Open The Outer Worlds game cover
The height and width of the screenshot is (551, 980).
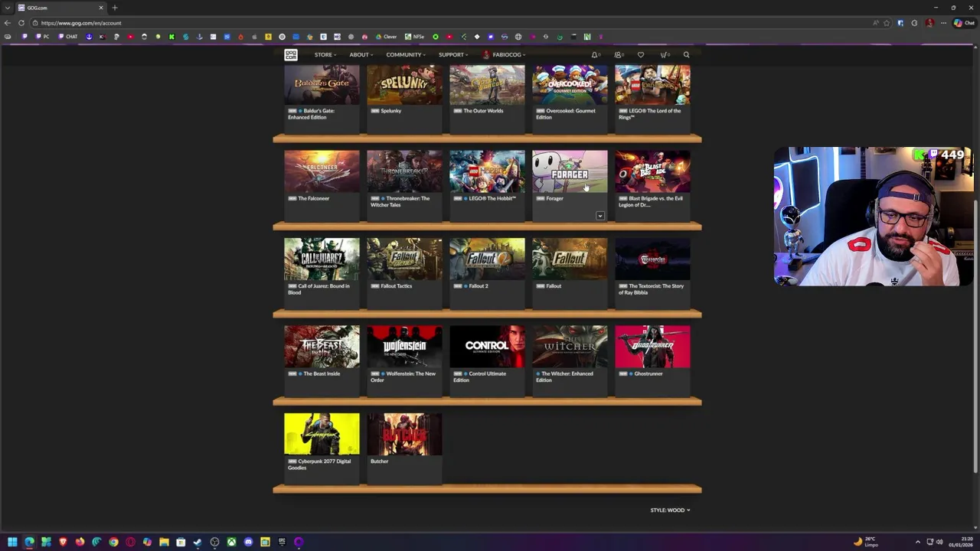tap(487, 84)
